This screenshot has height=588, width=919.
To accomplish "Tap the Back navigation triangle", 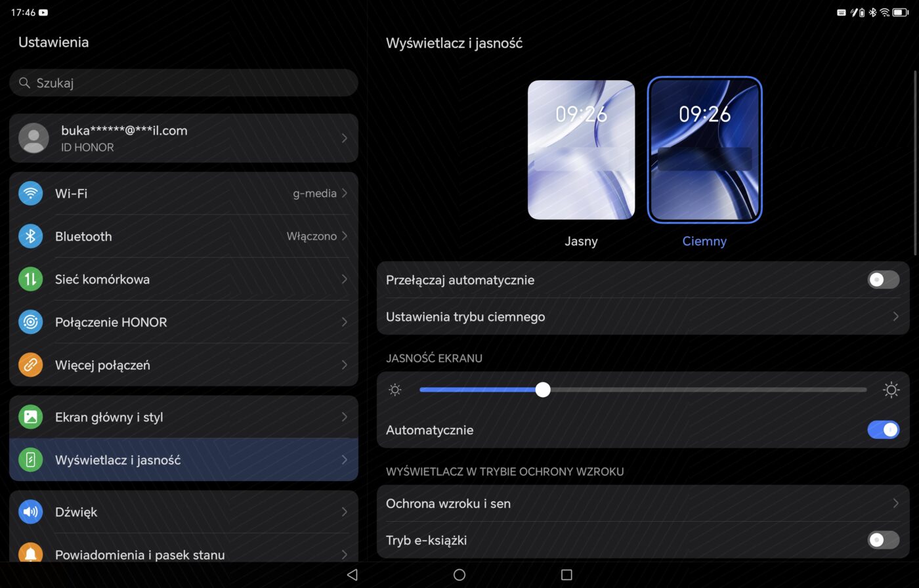I will pos(352,575).
